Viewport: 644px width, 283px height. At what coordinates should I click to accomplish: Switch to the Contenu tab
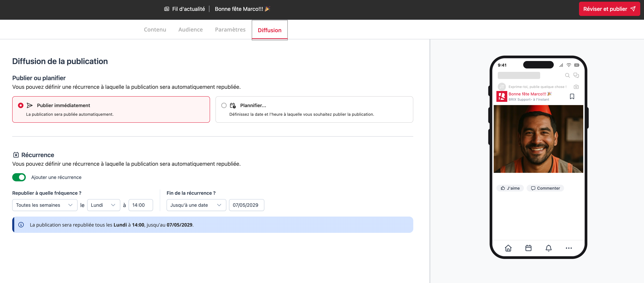[155, 30]
